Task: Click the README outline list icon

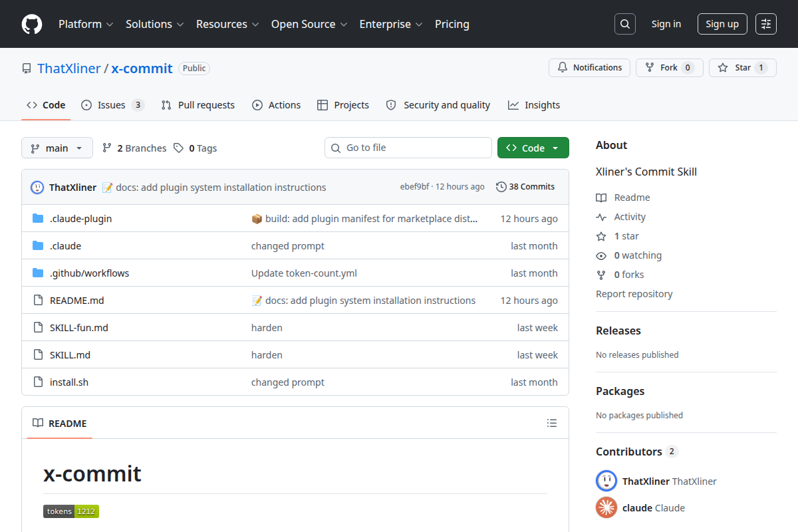Action: [x=551, y=423]
